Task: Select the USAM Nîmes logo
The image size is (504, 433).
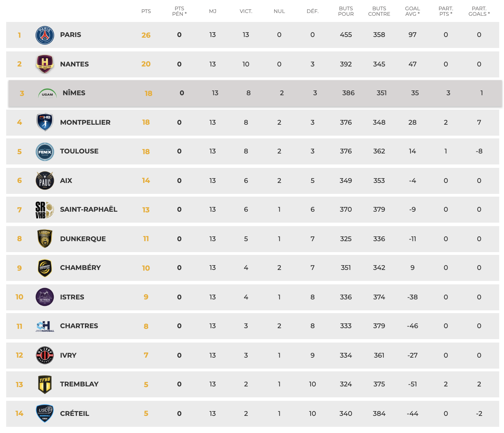Action: (x=47, y=94)
